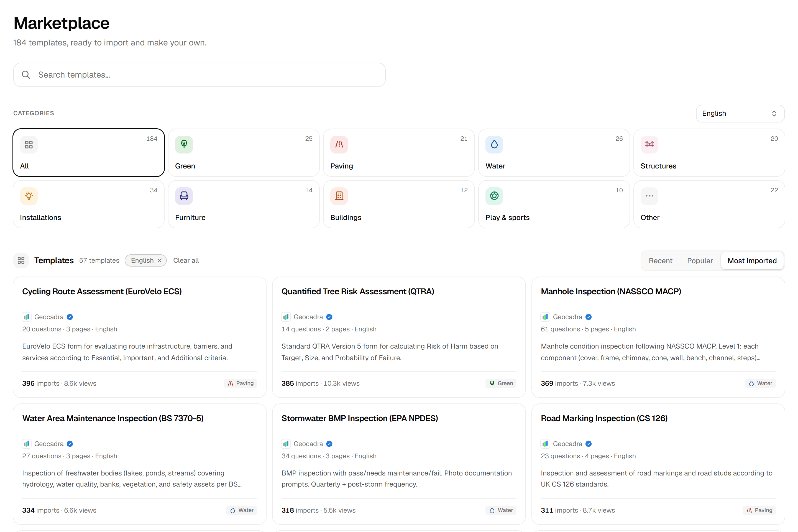Screen dimensions: 798x532
Task: Click Water tag on Water Area Maintenance card
Action: (x=242, y=510)
